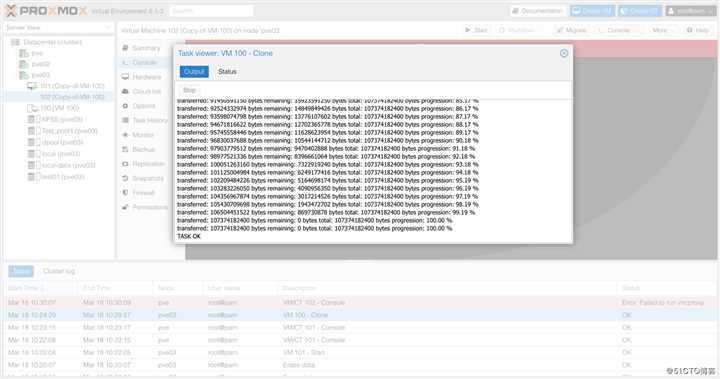Click the Migrate toolbar button
Screen dimensions: 720x379
571,30
